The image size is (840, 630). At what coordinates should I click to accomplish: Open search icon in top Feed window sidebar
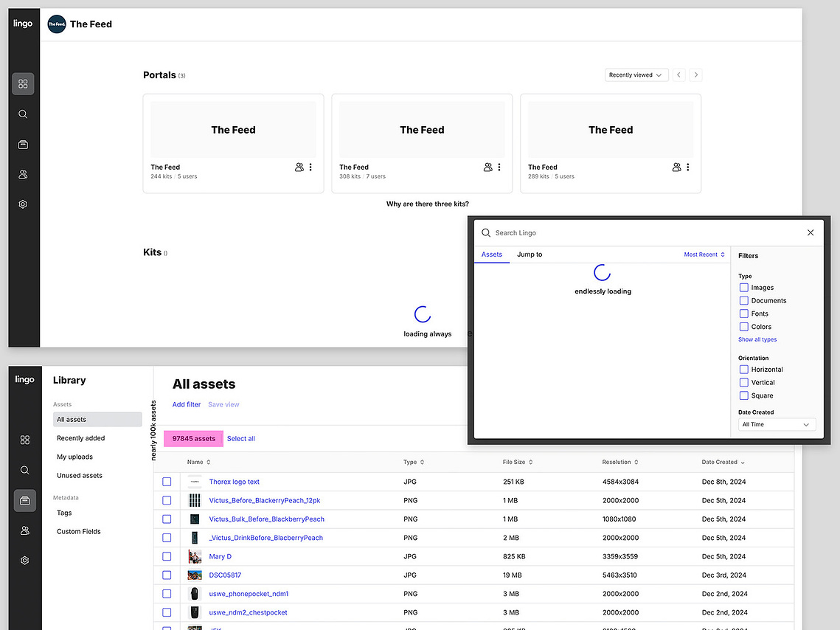(23, 114)
